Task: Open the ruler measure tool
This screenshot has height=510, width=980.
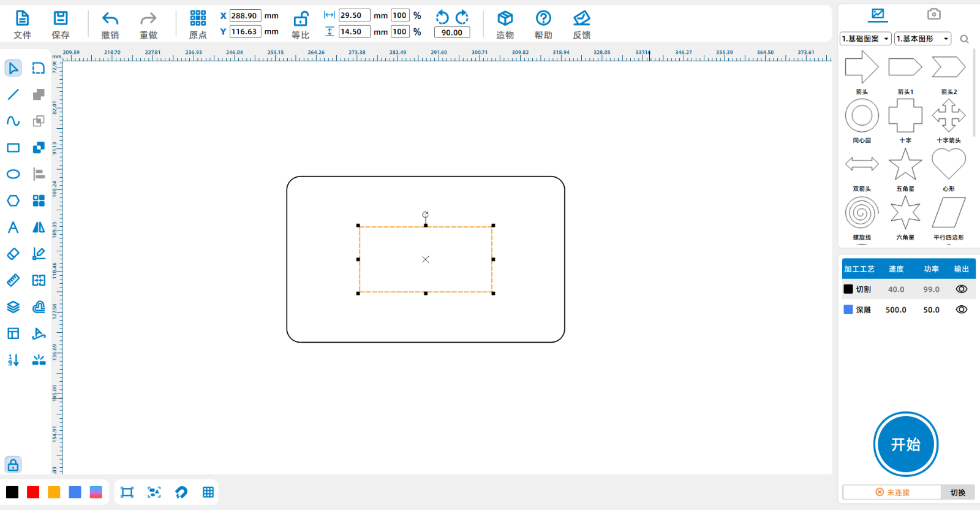Action: point(13,281)
